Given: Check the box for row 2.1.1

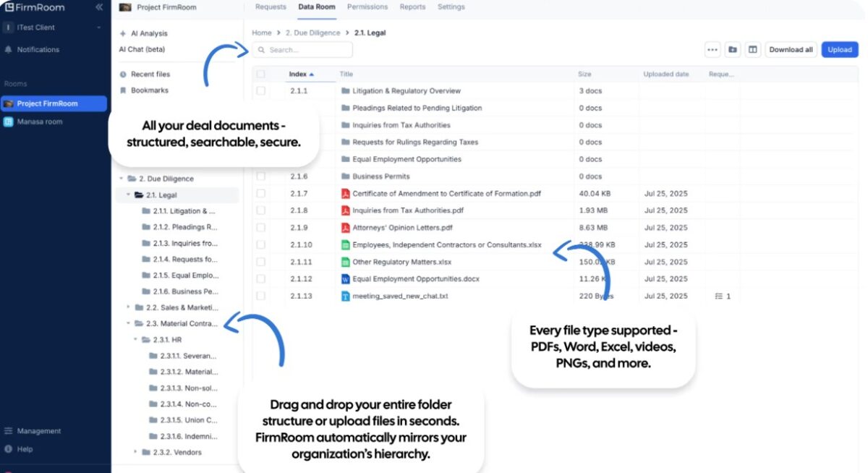Looking at the screenshot, I should pyautogui.click(x=260, y=91).
